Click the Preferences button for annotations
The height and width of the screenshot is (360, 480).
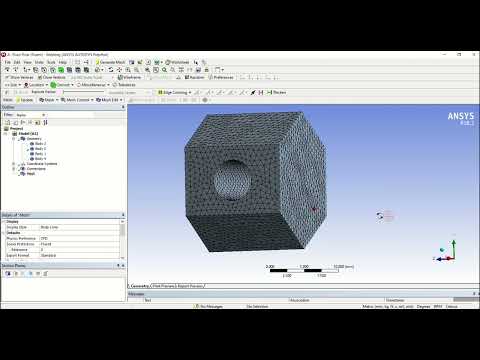click(221, 77)
